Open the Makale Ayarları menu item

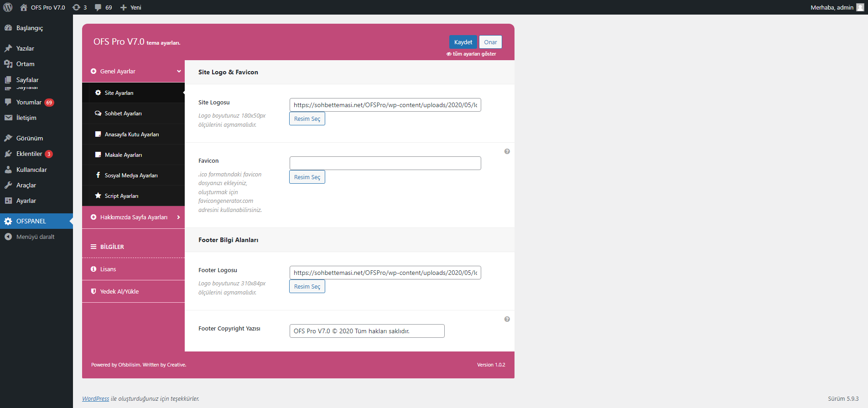[133, 155]
